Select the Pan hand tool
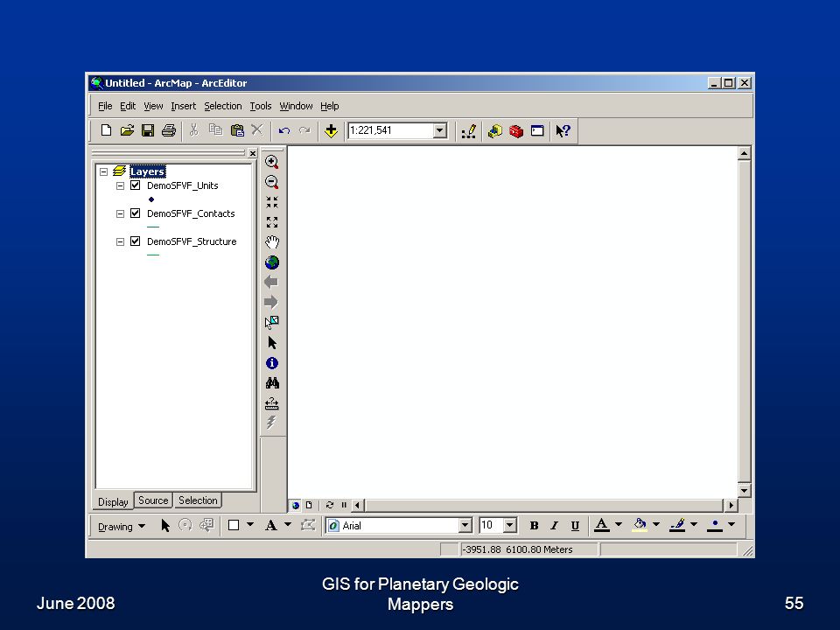 pyautogui.click(x=272, y=242)
